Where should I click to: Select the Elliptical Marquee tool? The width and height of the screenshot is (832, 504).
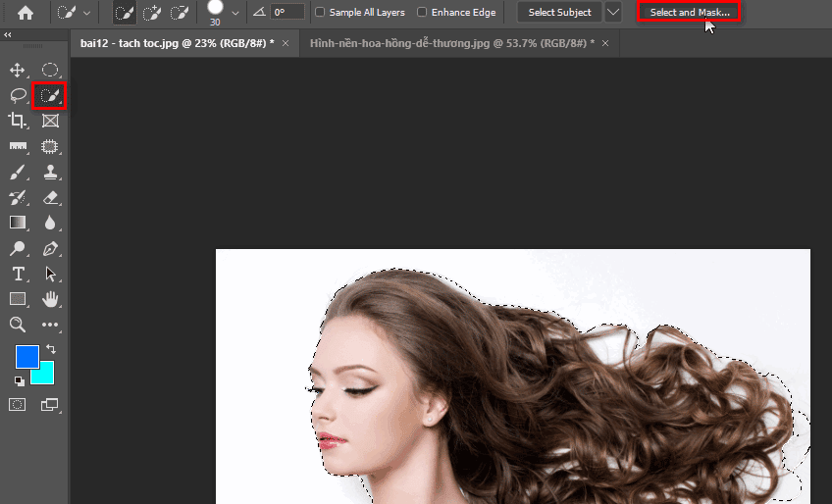[x=50, y=70]
